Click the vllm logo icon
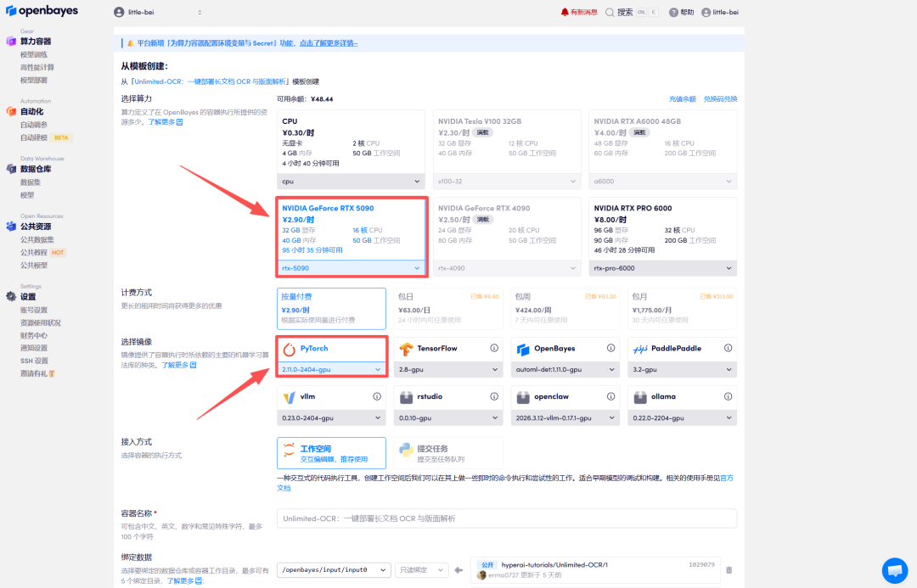 [x=289, y=397]
